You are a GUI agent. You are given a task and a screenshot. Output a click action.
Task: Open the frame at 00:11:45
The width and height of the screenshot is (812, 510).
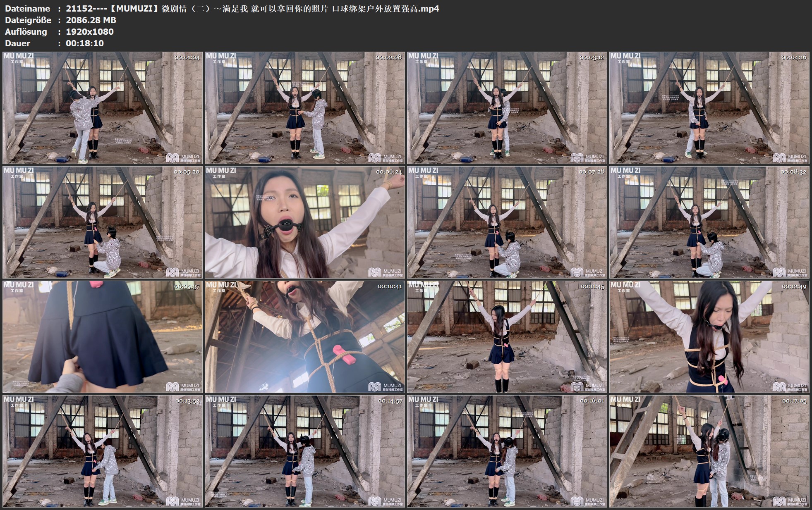[x=507, y=337]
